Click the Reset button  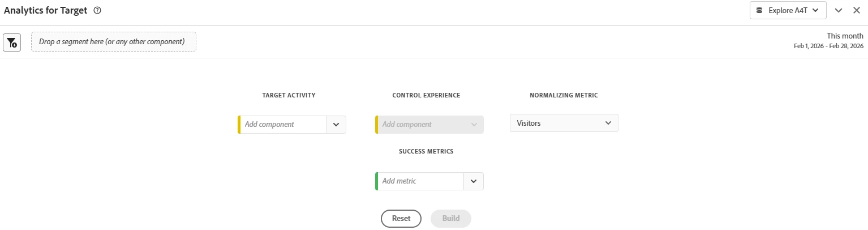[x=401, y=219]
